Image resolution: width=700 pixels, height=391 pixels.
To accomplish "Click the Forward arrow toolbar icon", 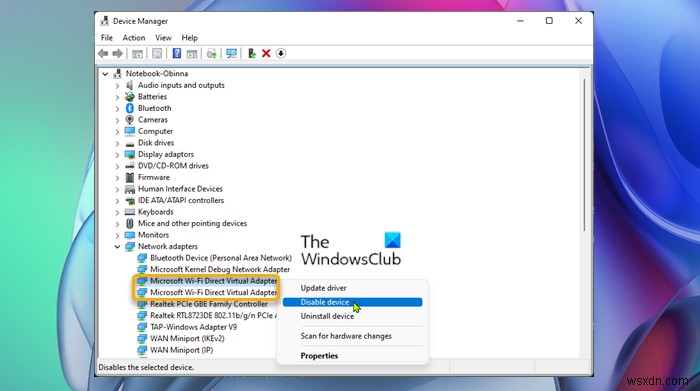I will point(117,54).
